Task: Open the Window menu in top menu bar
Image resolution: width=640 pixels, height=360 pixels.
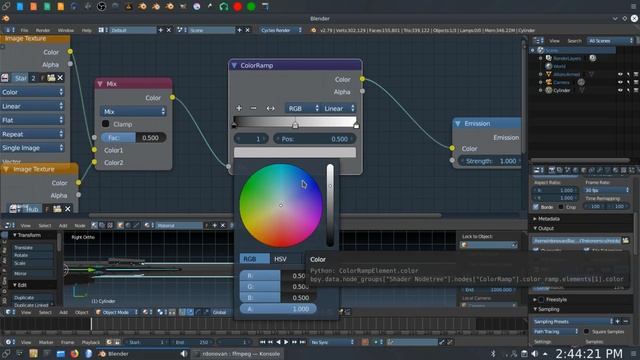Action: tap(66, 30)
